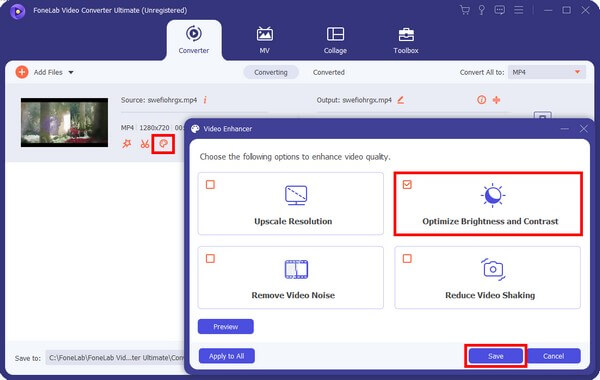The width and height of the screenshot is (600, 380).
Task: Click the shaking camera icon
Action: click(493, 269)
